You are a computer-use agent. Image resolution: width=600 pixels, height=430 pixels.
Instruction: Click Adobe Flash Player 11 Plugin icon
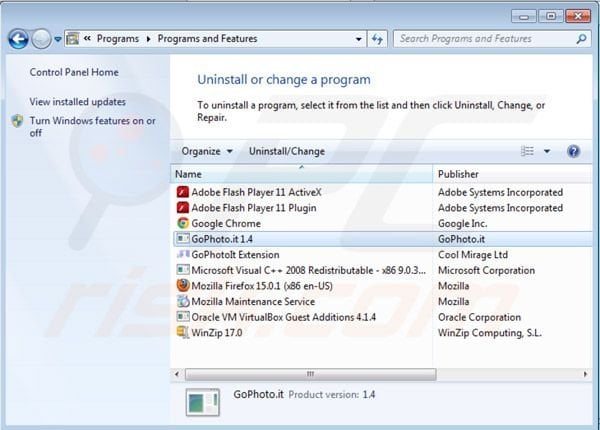[x=183, y=208]
